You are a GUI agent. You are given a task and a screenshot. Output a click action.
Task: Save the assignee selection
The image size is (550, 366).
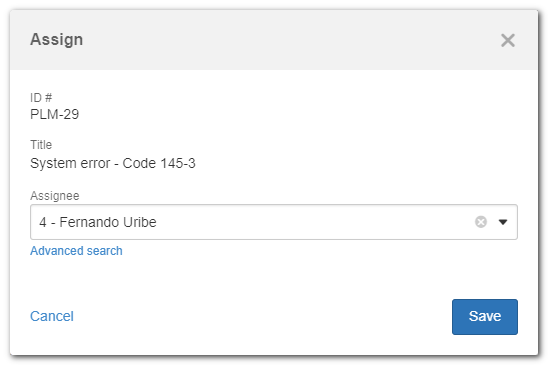pyautogui.click(x=484, y=317)
